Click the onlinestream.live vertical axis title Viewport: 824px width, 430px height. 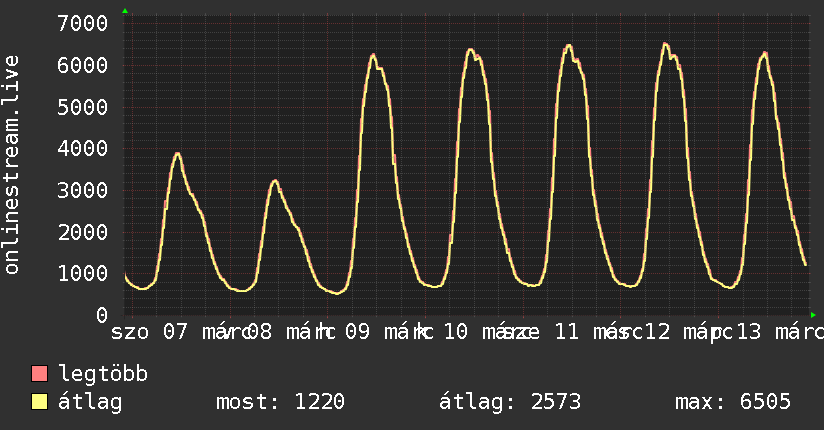[x=12, y=165]
